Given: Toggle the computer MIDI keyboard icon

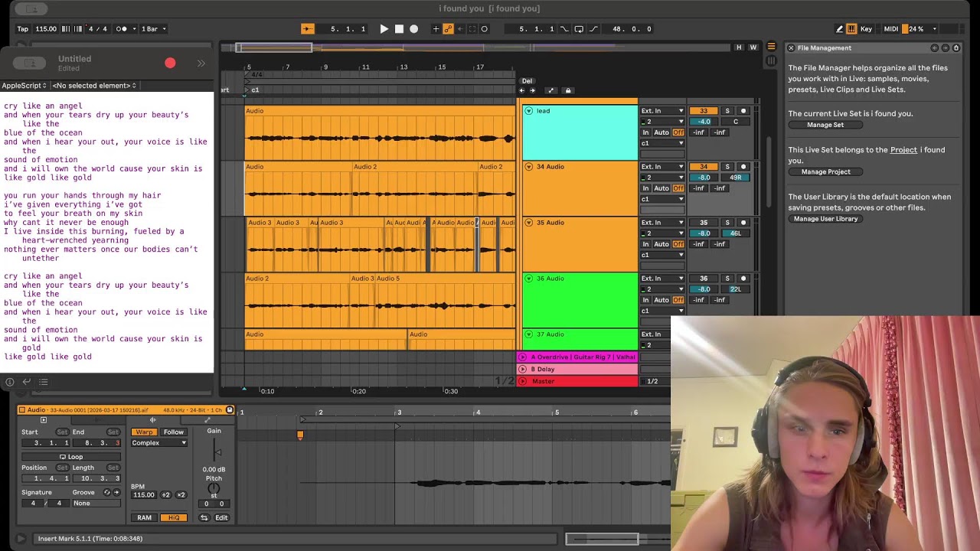Looking at the screenshot, I should 851,29.
